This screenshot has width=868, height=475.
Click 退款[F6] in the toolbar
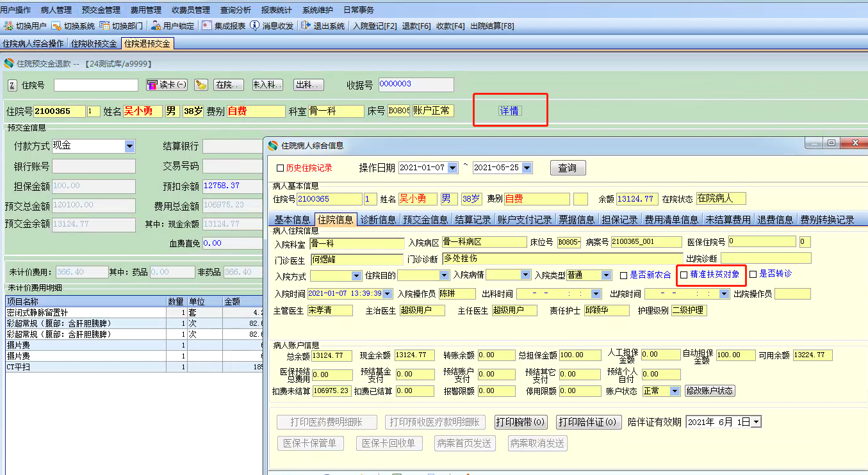pyautogui.click(x=416, y=26)
